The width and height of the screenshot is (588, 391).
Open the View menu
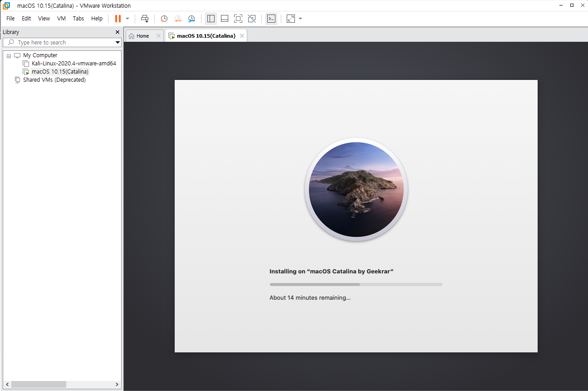pyautogui.click(x=44, y=19)
